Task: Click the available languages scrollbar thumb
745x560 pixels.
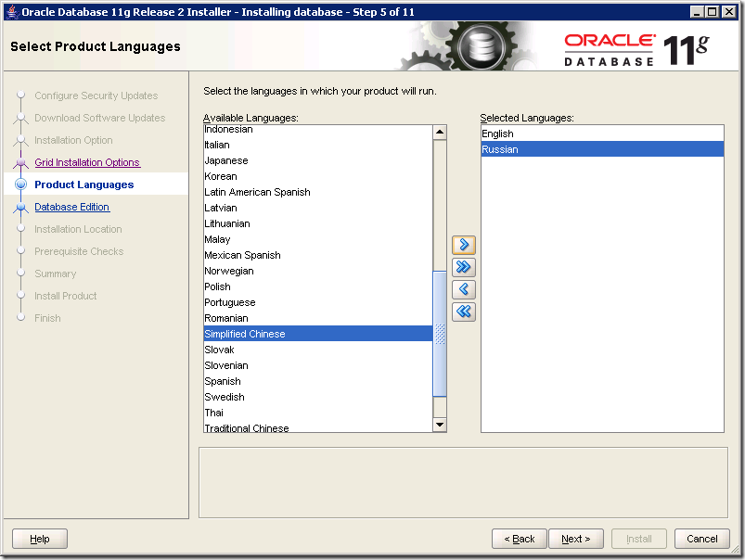Action: coord(440,334)
